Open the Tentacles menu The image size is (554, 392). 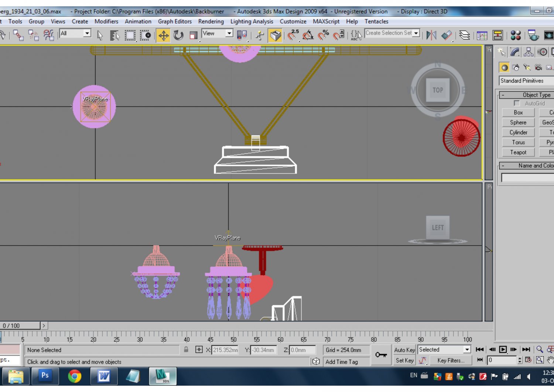click(x=376, y=21)
